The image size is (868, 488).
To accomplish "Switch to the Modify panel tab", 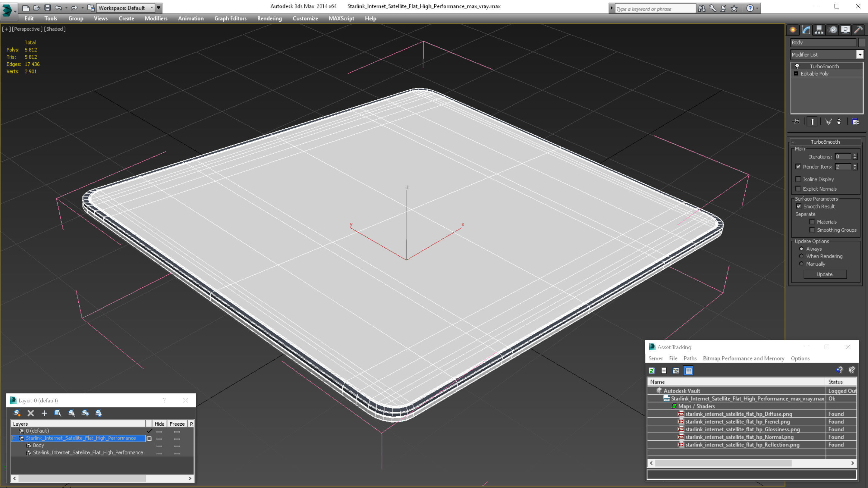I will coord(806,30).
